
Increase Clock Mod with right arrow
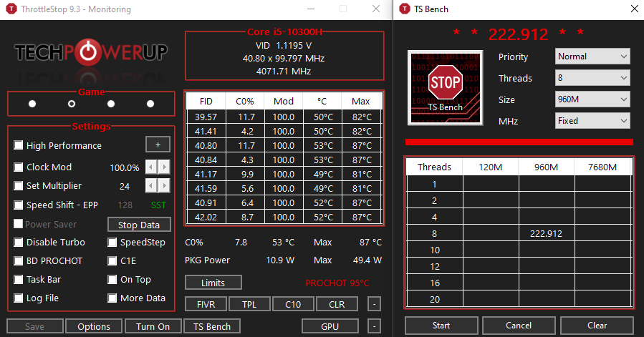(x=164, y=167)
